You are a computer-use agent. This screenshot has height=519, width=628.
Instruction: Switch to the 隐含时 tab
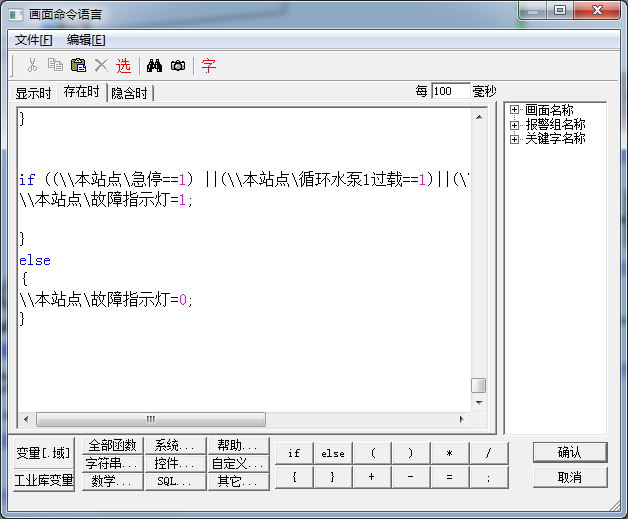coord(130,93)
